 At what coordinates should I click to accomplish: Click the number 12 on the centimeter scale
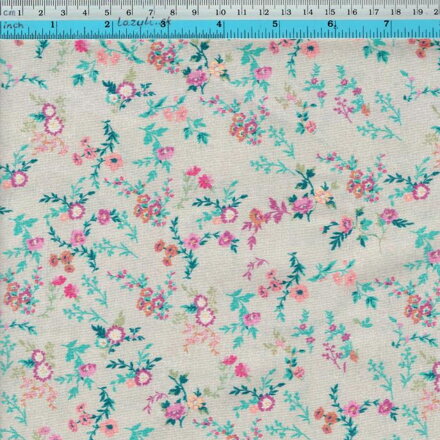pyautogui.click(x=264, y=13)
